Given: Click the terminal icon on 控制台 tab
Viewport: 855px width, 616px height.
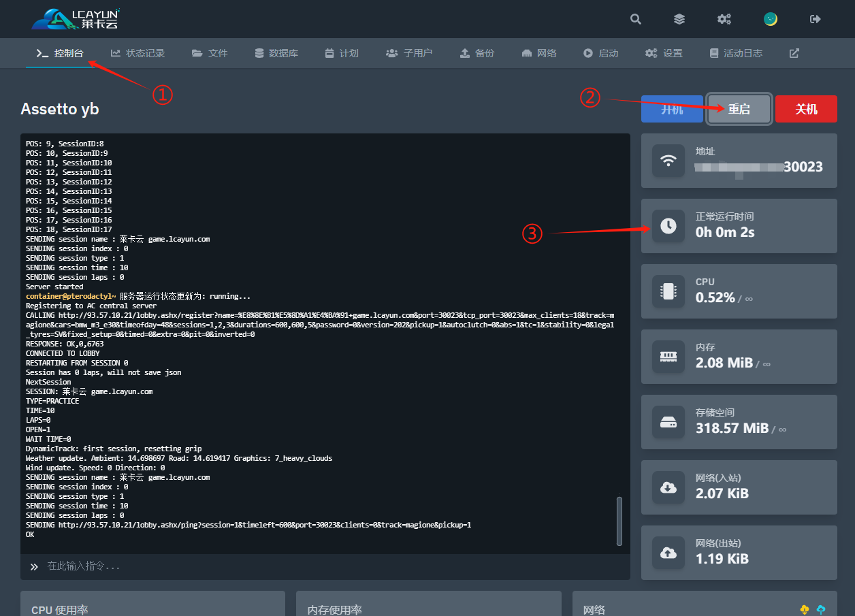Looking at the screenshot, I should pyautogui.click(x=42, y=53).
